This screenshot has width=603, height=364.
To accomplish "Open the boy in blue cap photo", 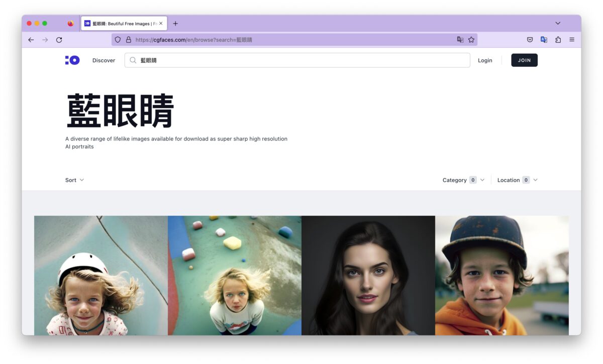I will tap(502, 276).
